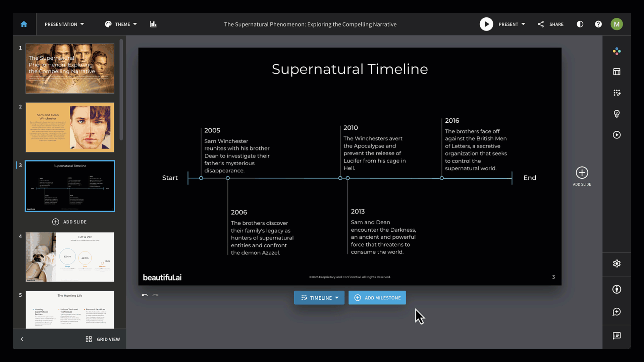Click the Grid View squares icon

click(x=89, y=339)
